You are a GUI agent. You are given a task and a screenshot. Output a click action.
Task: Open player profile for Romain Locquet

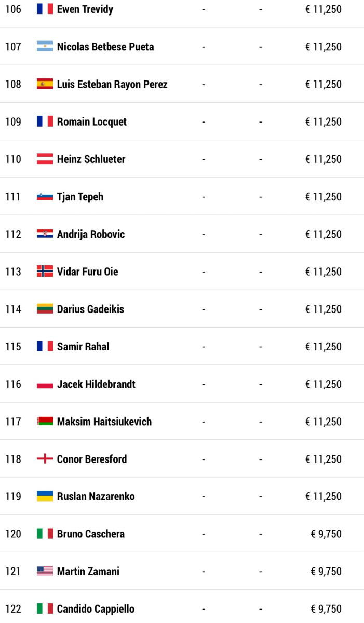tap(92, 121)
